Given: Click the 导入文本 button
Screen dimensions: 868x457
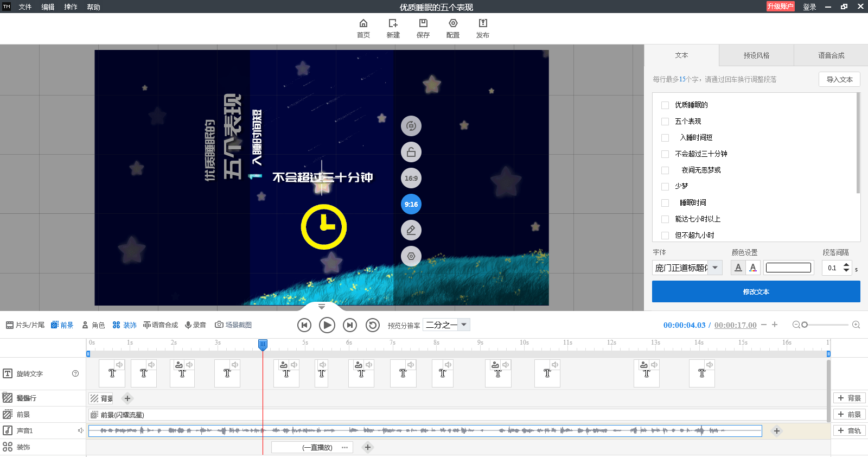Looking at the screenshot, I should click(839, 79).
